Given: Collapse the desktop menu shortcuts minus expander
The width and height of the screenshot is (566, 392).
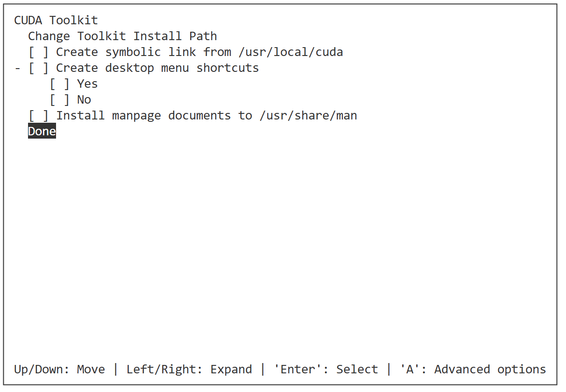Looking at the screenshot, I should coord(17,68).
